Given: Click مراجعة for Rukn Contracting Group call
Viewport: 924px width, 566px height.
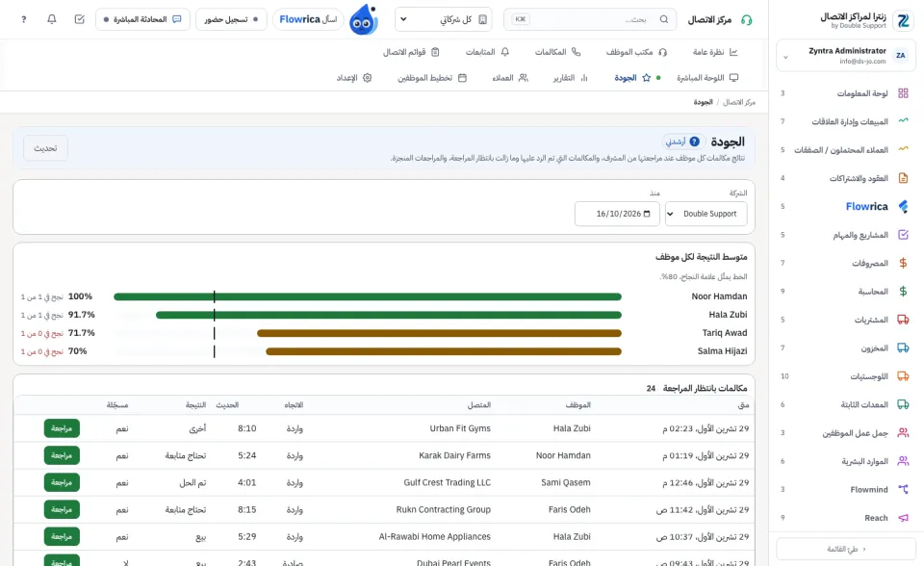Looking at the screenshot, I should [62, 509].
